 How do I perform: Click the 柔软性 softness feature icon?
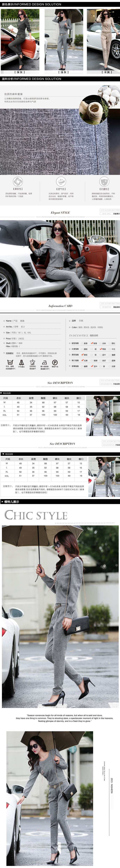pos(18,181)
